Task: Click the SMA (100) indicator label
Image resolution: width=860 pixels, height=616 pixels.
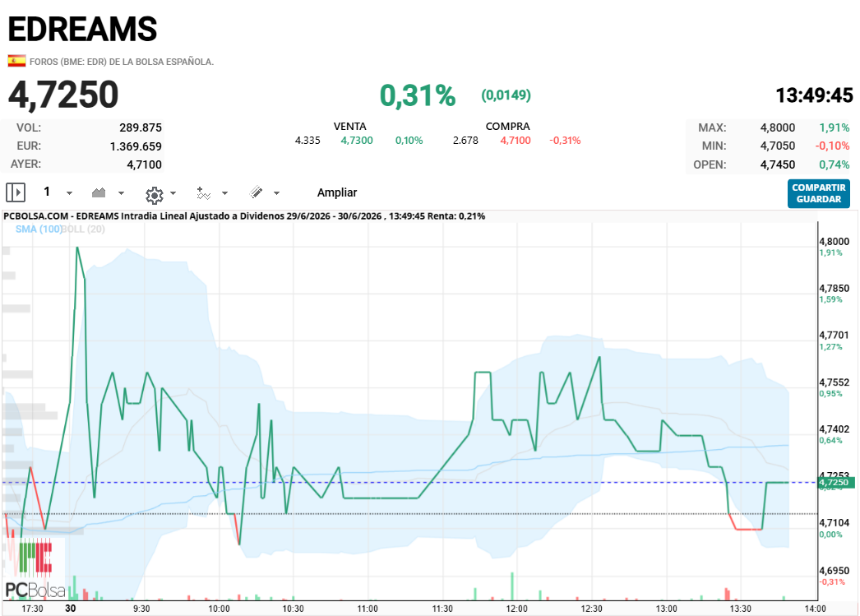Action: point(39,229)
